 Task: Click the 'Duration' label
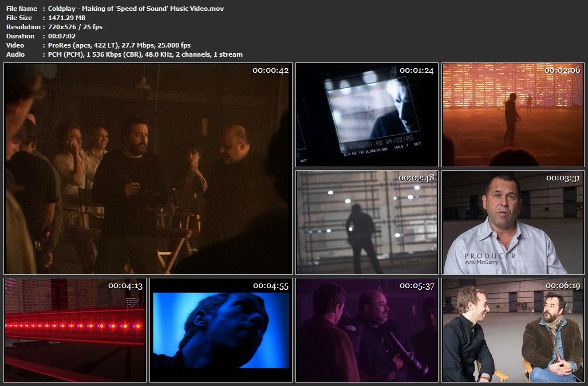coord(20,36)
